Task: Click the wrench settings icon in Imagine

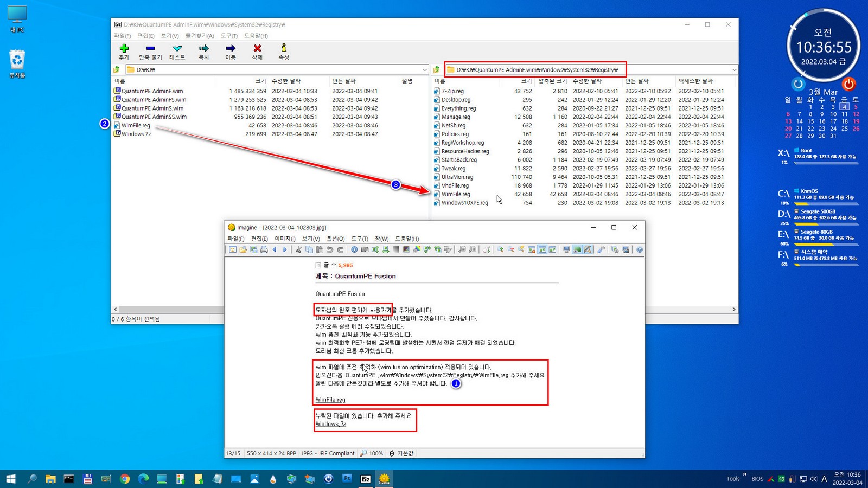Action: click(x=601, y=249)
